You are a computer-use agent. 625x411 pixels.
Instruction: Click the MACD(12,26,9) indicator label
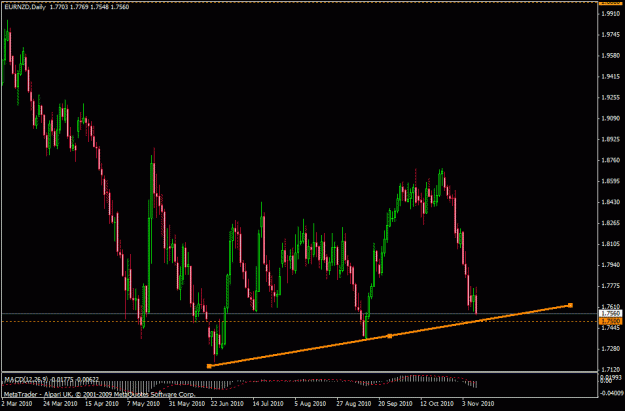[26, 379]
